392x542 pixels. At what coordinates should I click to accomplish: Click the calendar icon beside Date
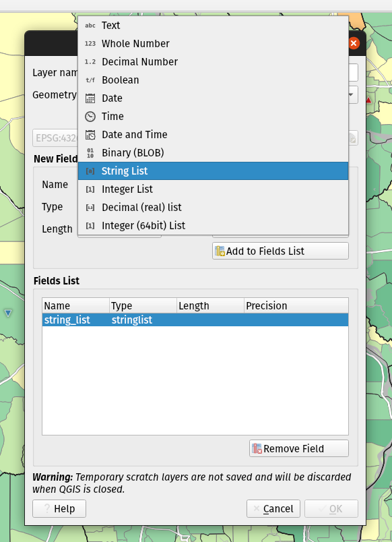click(90, 98)
